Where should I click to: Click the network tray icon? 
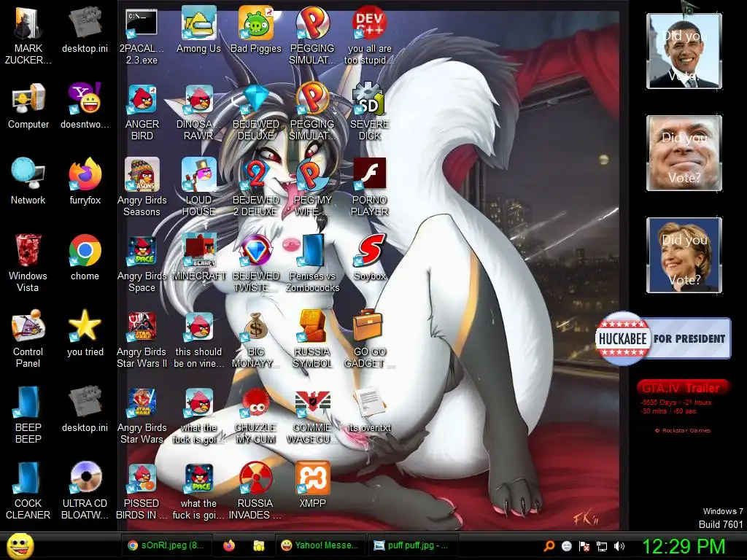(602, 545)
